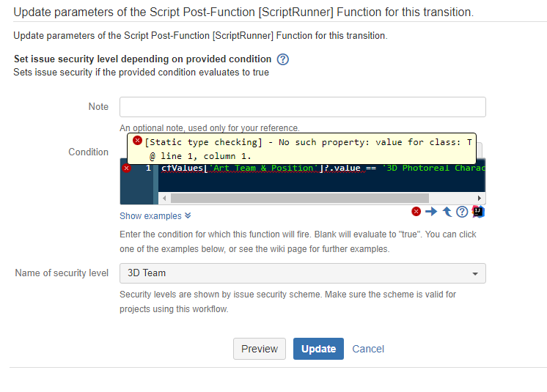Click the Update button
The width and height of the screenshot is (547, 392).
pyautogui.click(x=318, y=349)
